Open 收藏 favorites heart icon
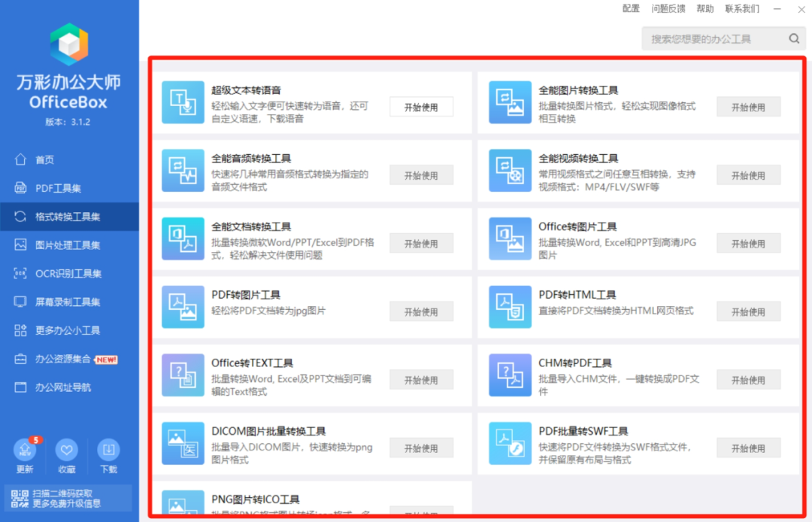 (67, 451)
